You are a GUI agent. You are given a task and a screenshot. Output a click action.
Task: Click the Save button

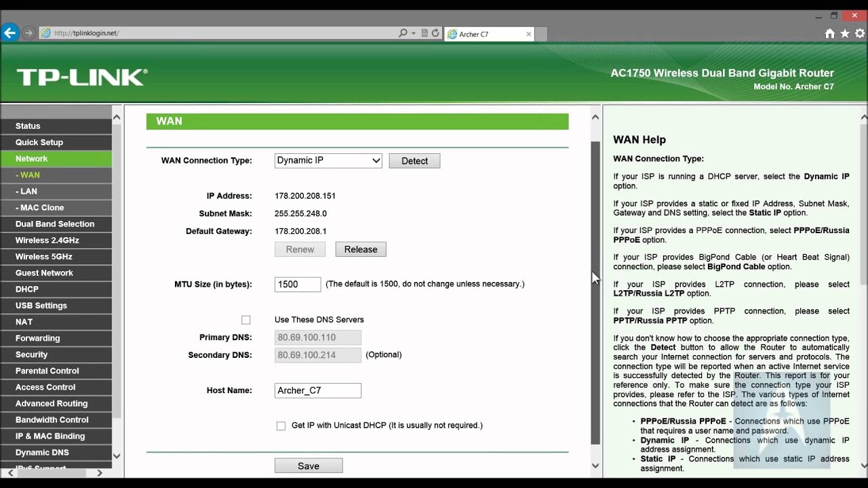point(309,466)
